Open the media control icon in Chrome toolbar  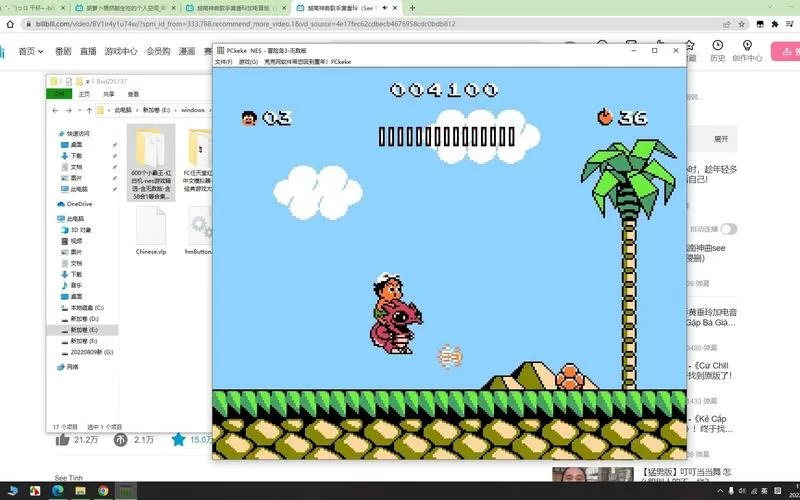790,24
